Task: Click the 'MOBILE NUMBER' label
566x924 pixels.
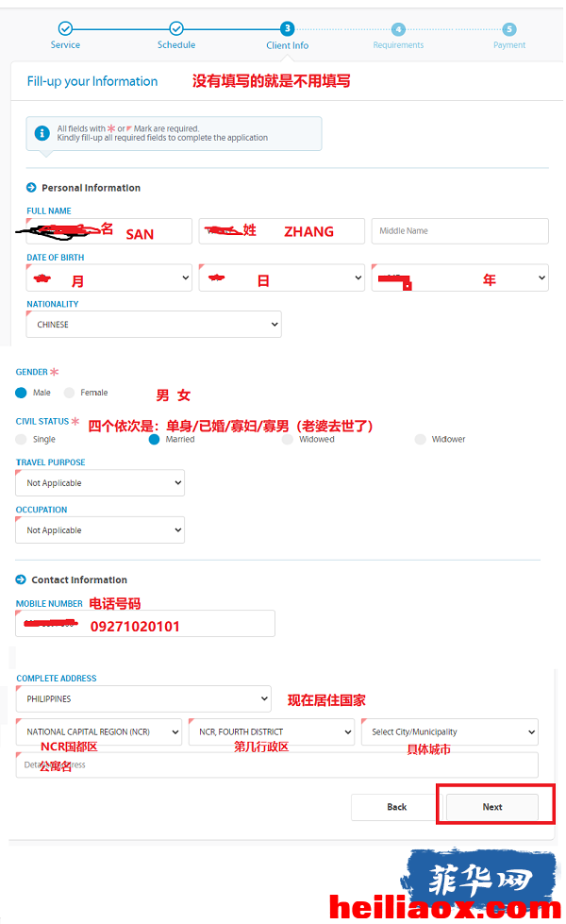Action: point(49,603)
